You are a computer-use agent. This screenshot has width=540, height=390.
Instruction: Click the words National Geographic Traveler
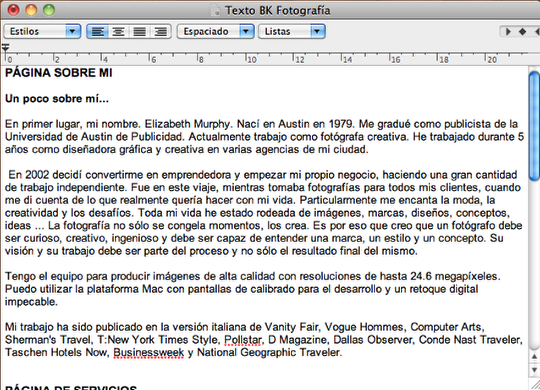tap(269, 352)
